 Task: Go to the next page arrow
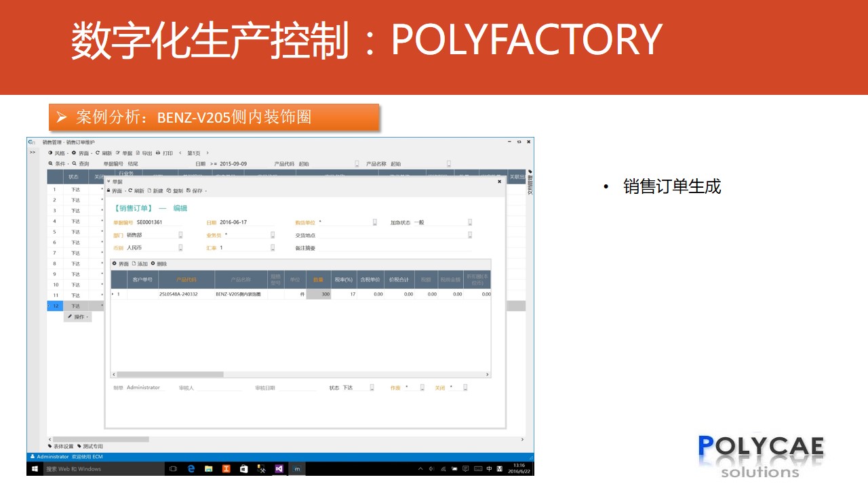pyautogui.click(x=208, y=153)
